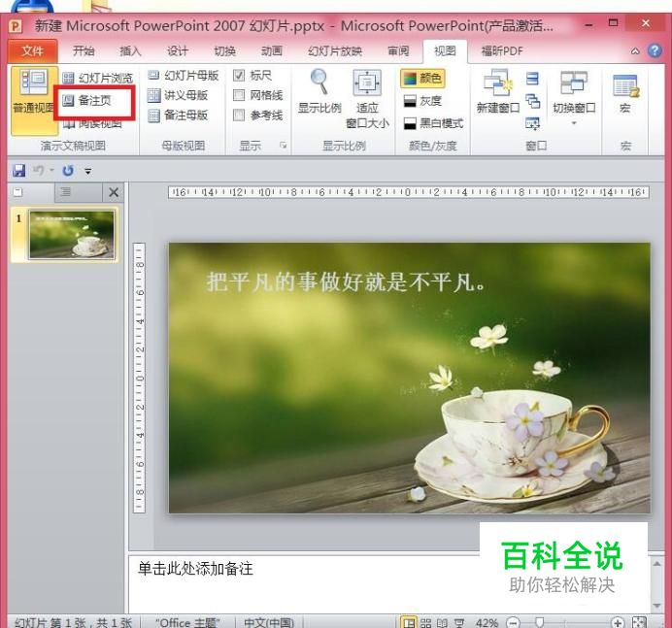Click Arrange All windows icon
The height and width of the screenshot is (628, 672).
click(x=532, y=79)
